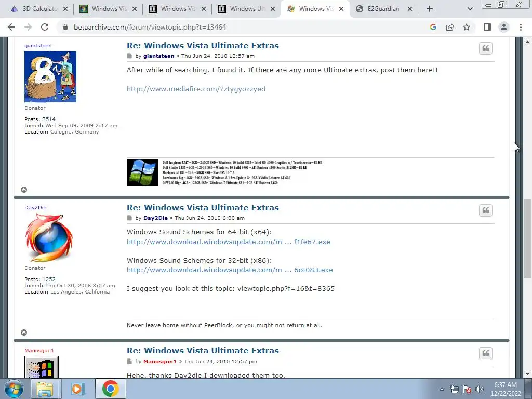Click the scrollbar down arrow

[x=527, y=374]
